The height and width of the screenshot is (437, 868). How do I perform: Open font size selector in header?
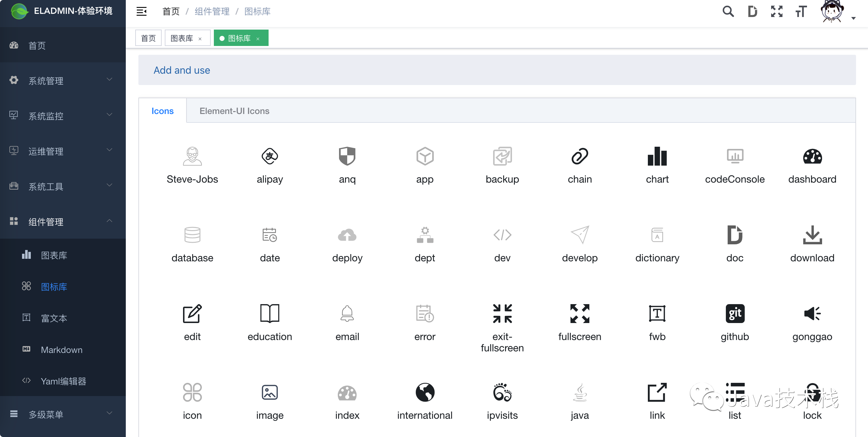tap(801, 11)
